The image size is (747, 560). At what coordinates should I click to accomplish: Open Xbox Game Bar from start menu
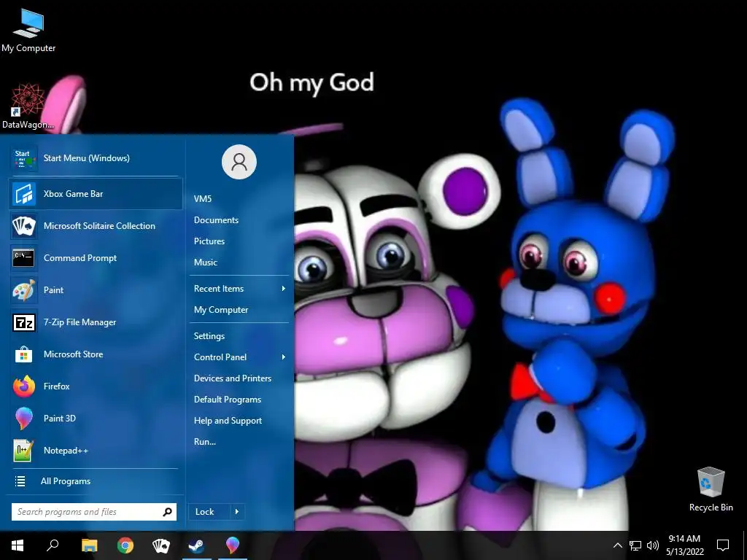tap(96, 194)
